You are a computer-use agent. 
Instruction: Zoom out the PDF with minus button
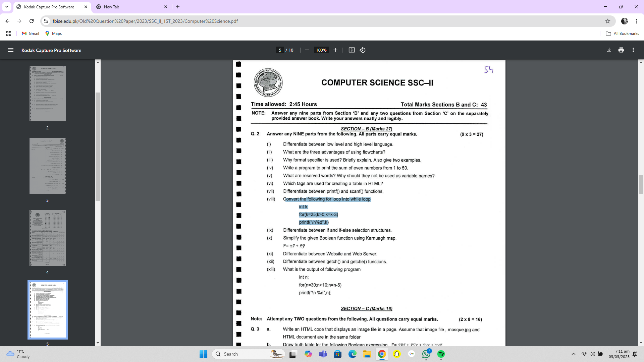(x=307, y=50)
